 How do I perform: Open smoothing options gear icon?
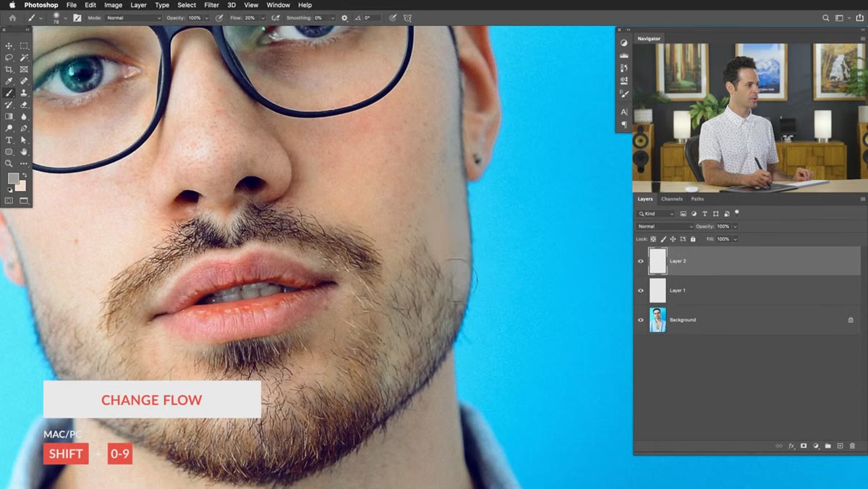[344, 17]
